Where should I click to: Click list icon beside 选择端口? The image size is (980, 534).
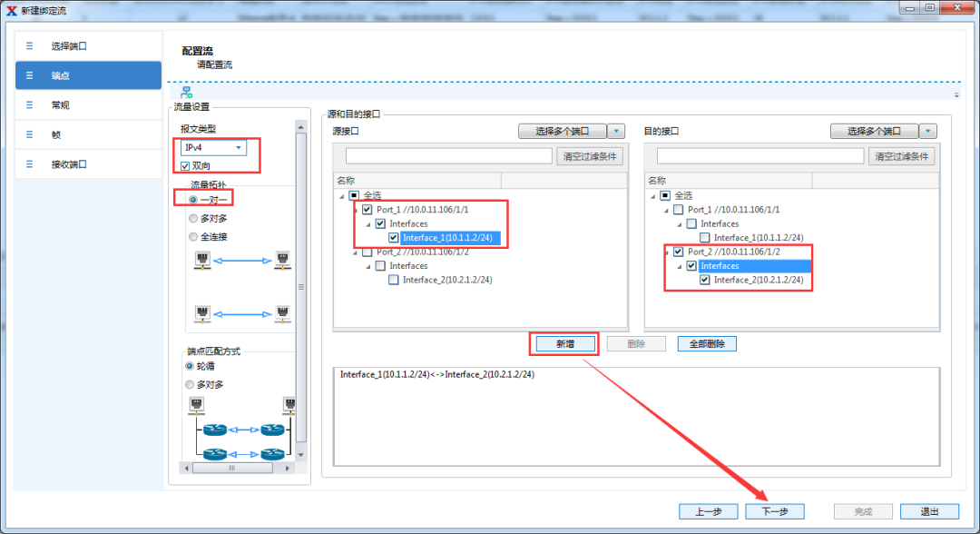click(29, 46)
